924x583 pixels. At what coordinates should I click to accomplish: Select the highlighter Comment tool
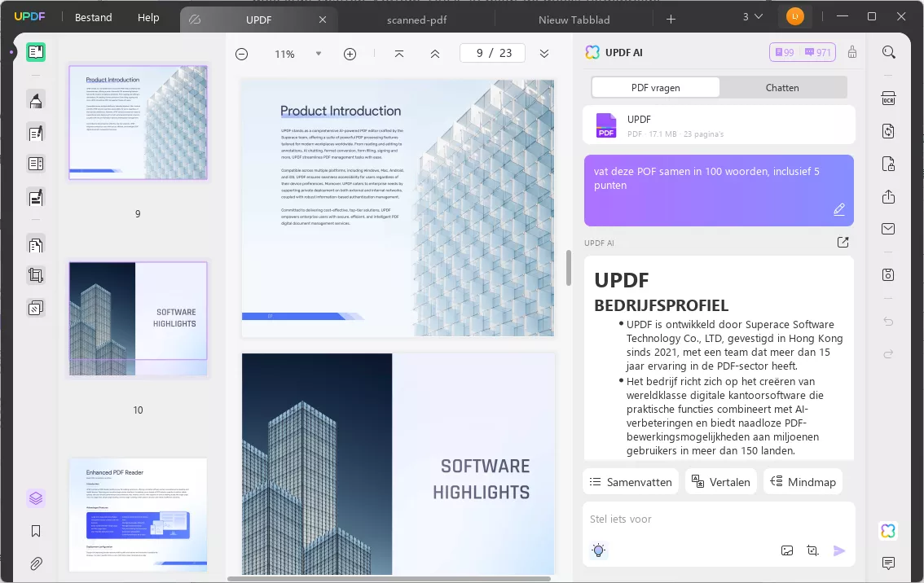tap(36, 100)
